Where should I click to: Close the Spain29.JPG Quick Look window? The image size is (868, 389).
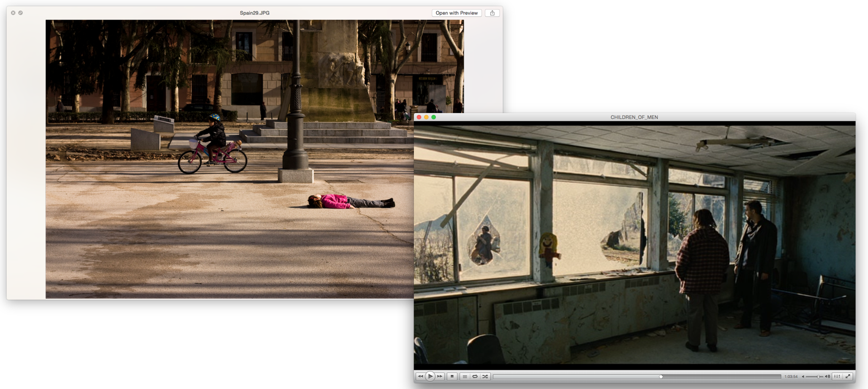13,13
